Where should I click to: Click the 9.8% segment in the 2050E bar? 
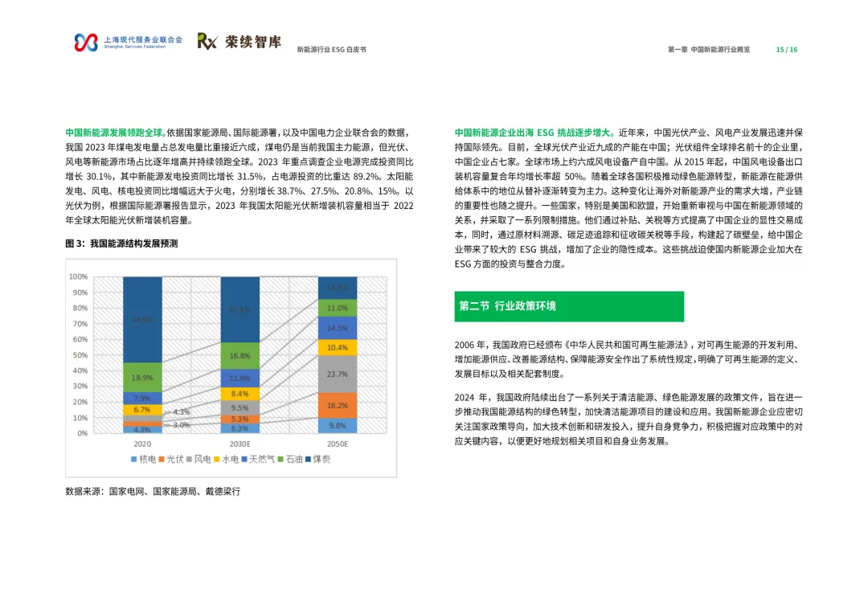coord(337,426)
